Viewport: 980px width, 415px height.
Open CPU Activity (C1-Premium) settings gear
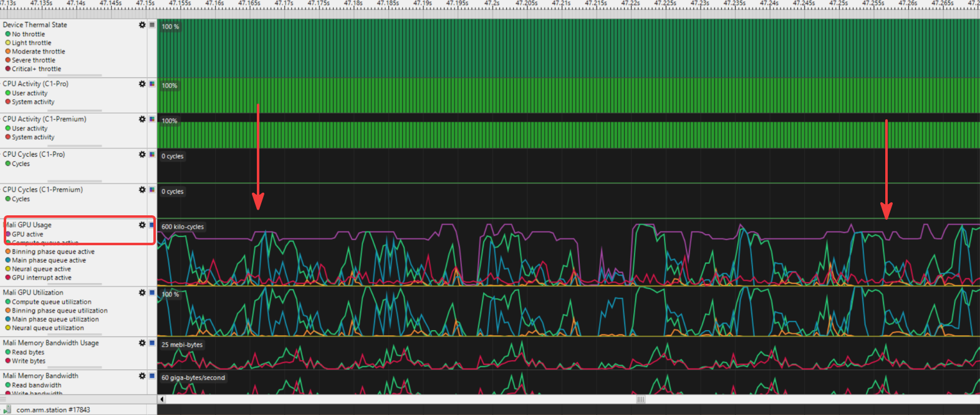click(x=142, y=119)
